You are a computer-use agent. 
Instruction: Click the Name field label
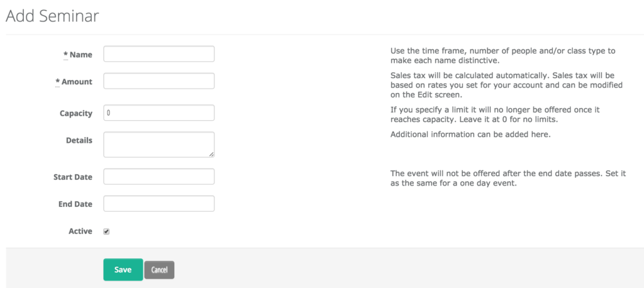point(81,55)
